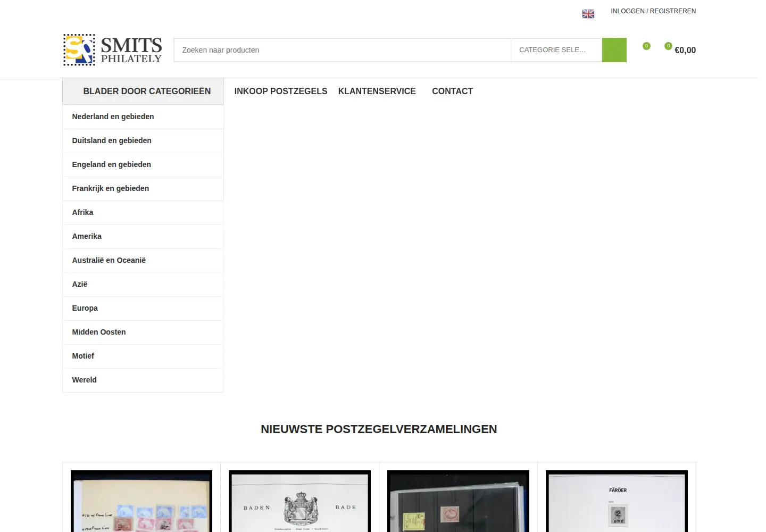Image resolution: width=766 pixels, height=532 pixels.
Task: Open the Europa category
Action: (143, 308)
